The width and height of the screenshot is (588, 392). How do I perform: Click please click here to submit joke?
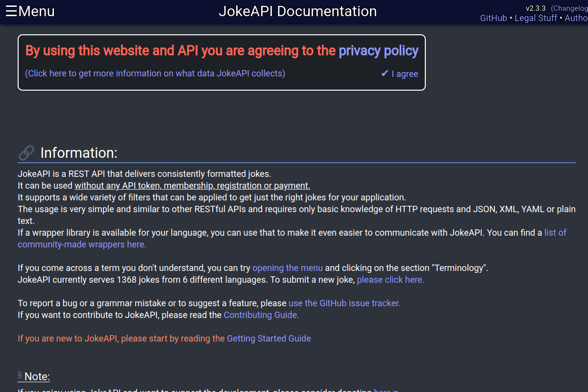coord(391,280)
